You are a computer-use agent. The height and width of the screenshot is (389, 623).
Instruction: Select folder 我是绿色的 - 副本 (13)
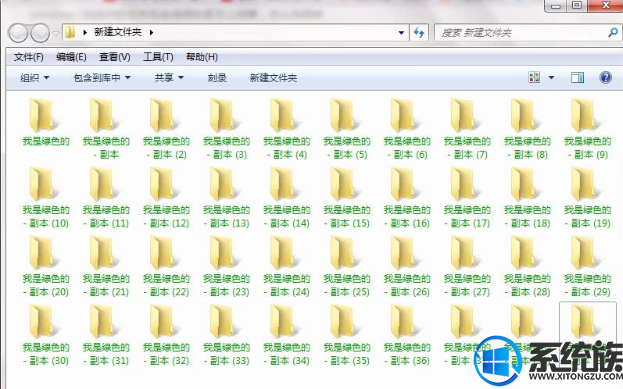[226, 197]
